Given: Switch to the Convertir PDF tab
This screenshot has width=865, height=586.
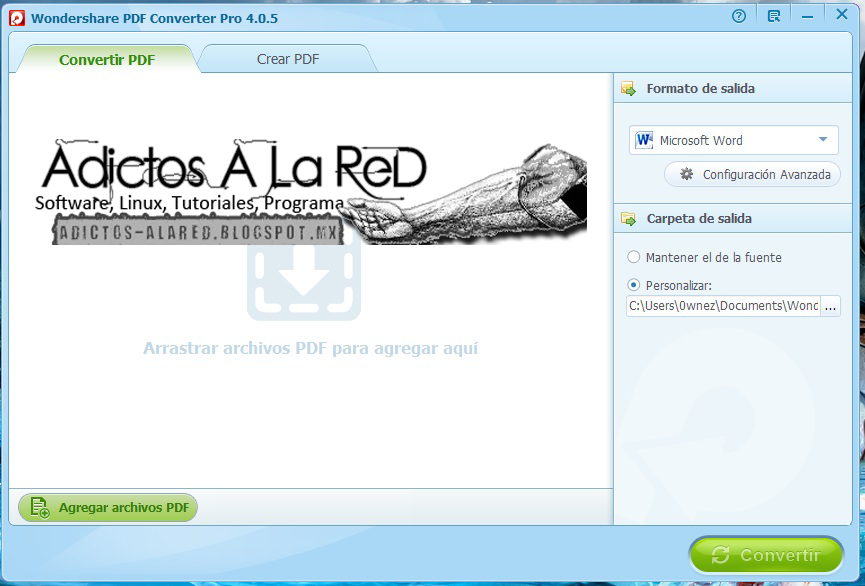Looking at the screenshot, I should [x=108, y=60].
